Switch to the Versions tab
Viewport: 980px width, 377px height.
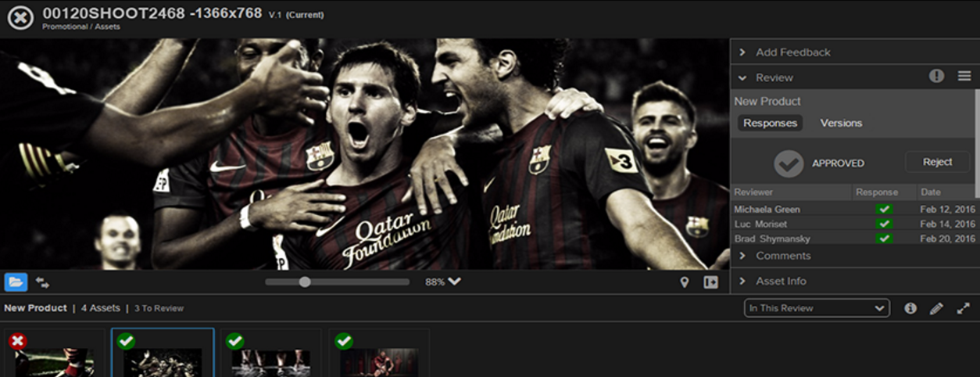click(841, 123)
